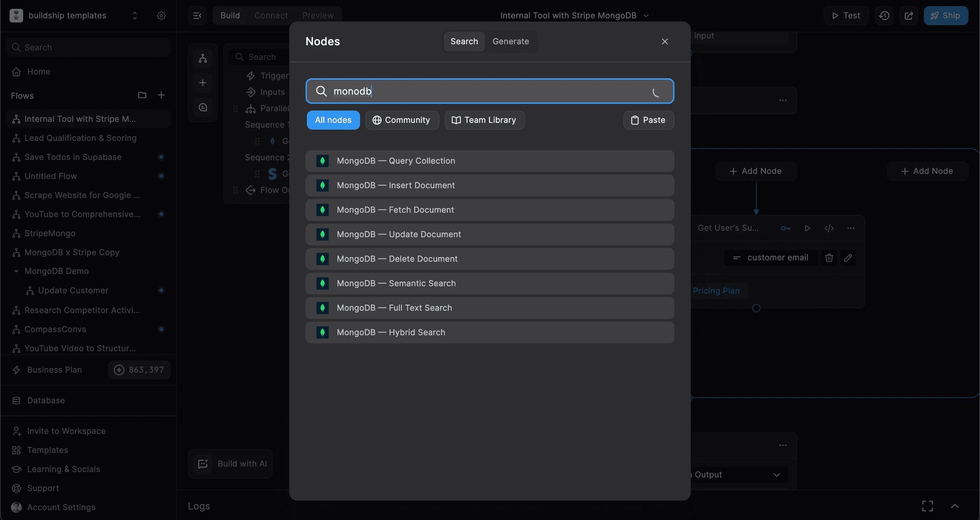Switch to the Preview tab
980x520 pixels.
(x=318, y=16)
